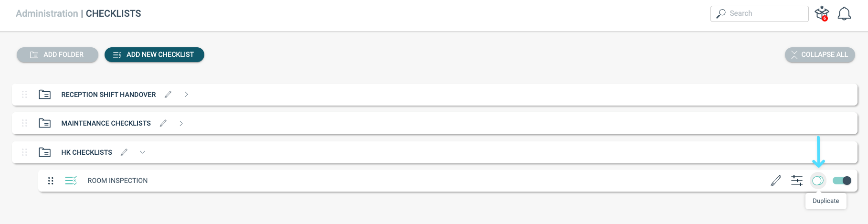Edit the Room Inspection checklist with pencil
This screenshot has height=224, width=868.
776,181
